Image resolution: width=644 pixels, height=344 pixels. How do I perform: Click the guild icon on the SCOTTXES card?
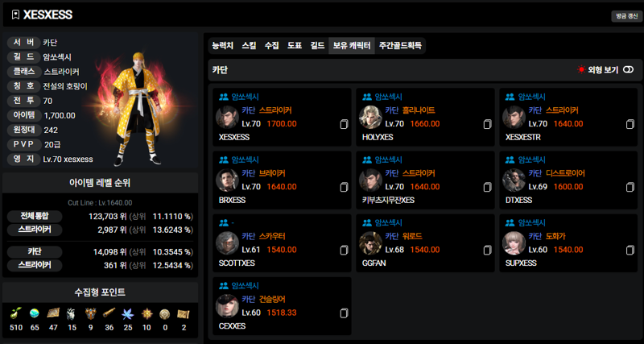(x=224, y=223)
